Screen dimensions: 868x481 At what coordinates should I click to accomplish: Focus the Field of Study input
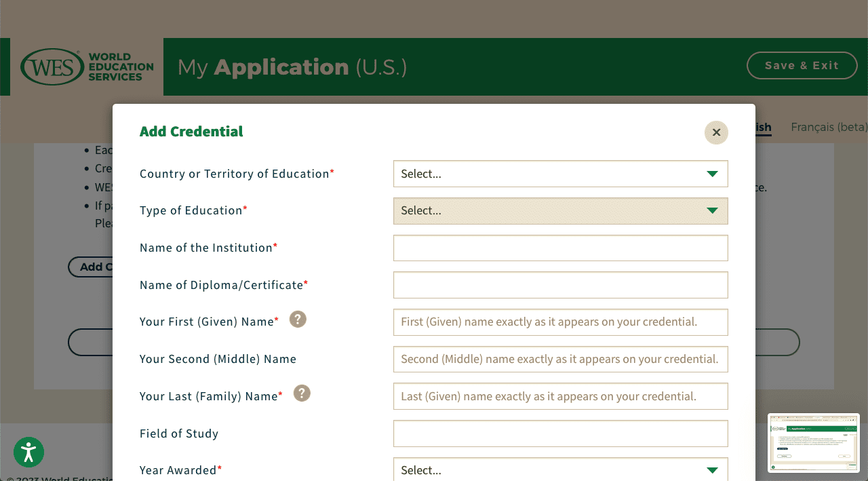(561, 434)
